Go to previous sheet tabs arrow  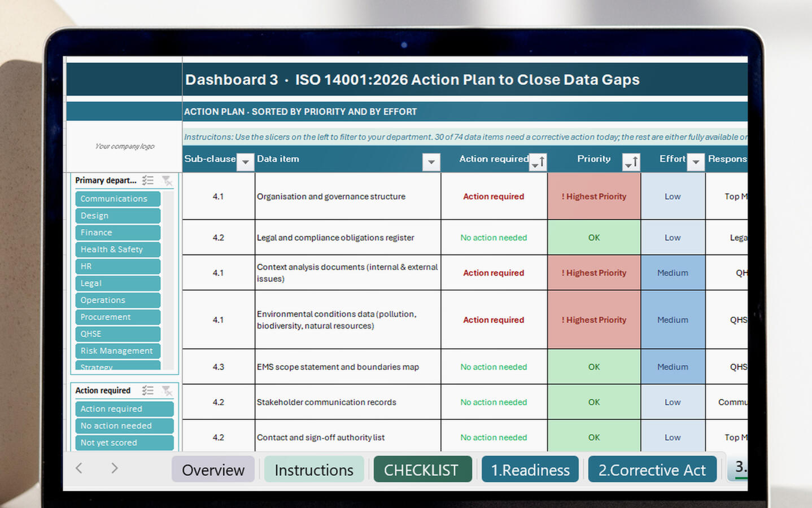79,468
